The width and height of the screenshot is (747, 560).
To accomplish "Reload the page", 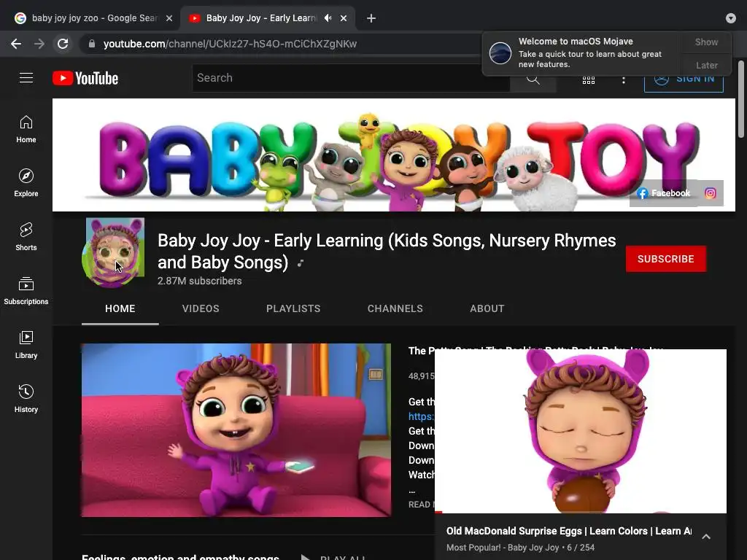I will (63, 44).
